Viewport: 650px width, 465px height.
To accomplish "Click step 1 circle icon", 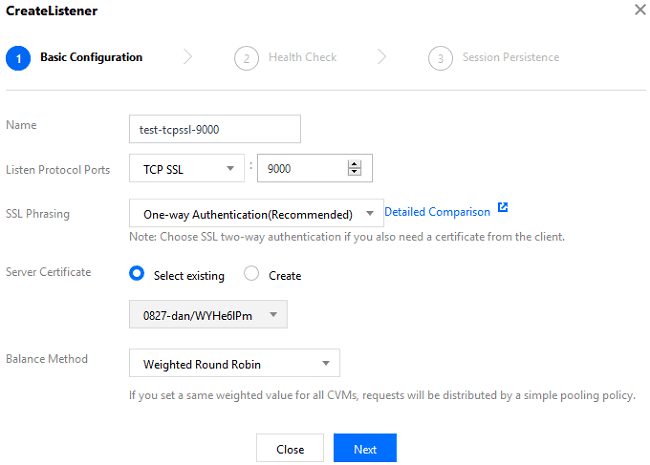I will (x=17, y=58).
